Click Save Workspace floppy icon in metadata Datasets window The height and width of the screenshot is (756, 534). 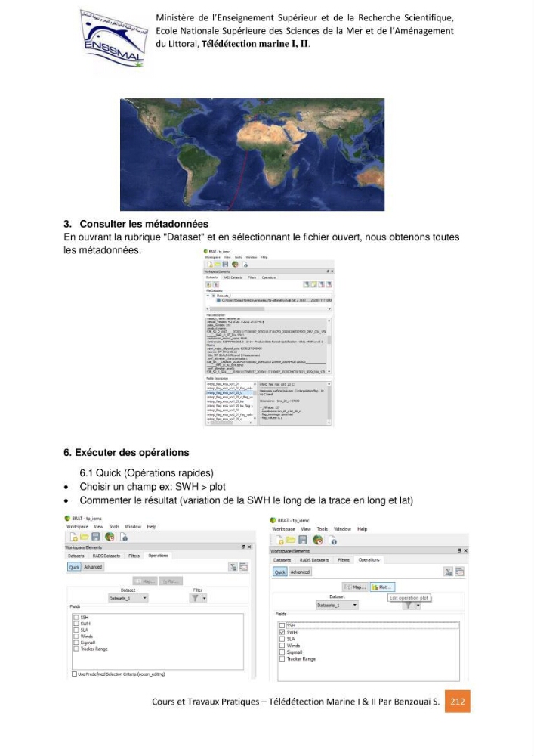pyautogui.click(x=225, y=264)
